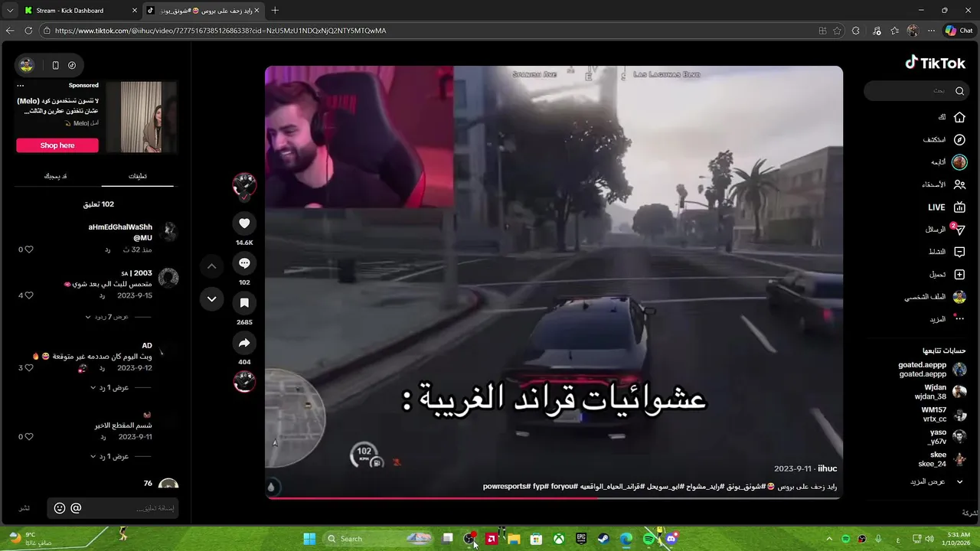Open the Activity inbox icon
The height and width of the screenshot is (551, 980).
(959, 252)
